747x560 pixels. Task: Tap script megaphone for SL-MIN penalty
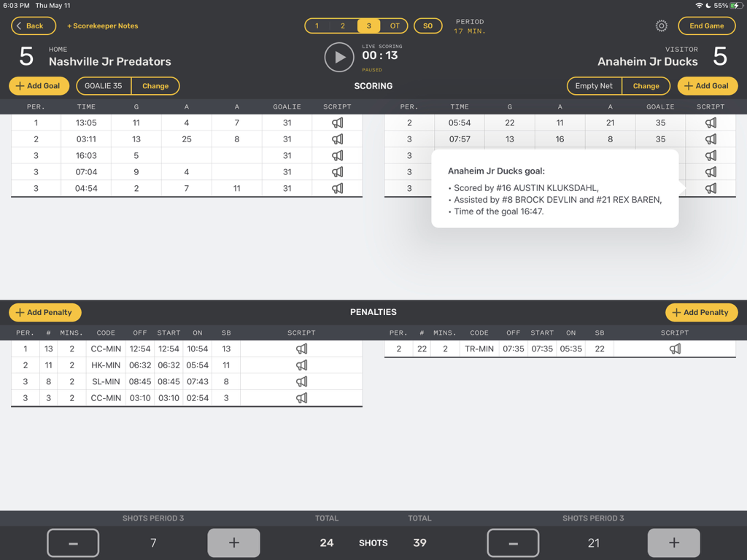(x=301, y=381)
